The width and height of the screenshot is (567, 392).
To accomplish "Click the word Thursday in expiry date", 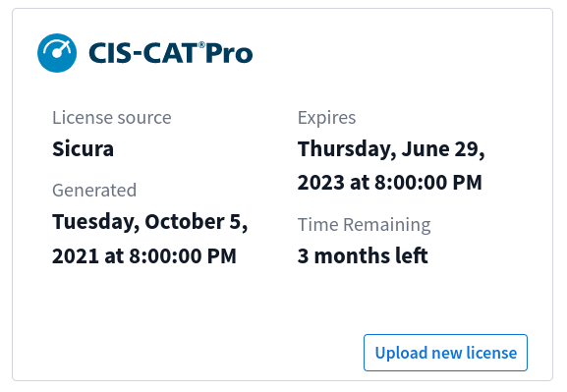I will pos(347,149).
